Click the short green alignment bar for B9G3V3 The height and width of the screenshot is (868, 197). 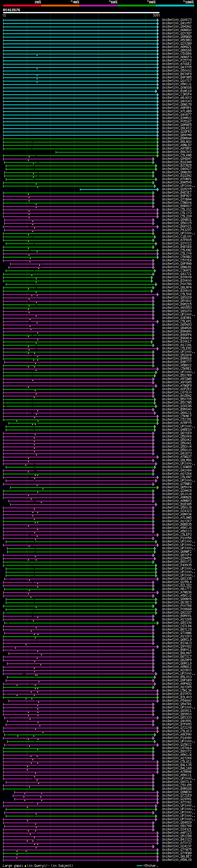point(107,152)
